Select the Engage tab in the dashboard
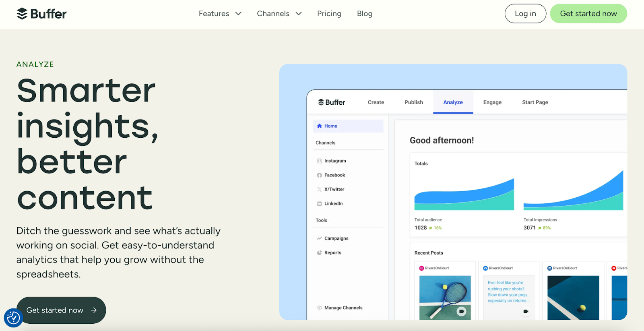644x331 pixels. pyautogui.click(x=492, y=102)
